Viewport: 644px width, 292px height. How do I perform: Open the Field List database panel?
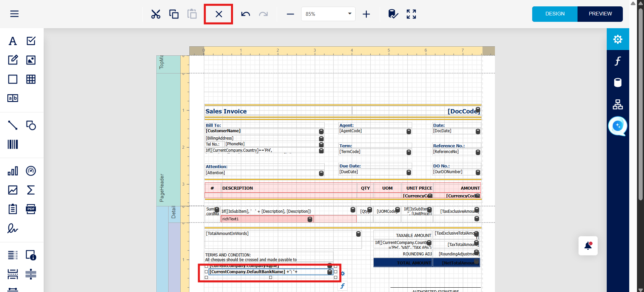click(617, 83)
